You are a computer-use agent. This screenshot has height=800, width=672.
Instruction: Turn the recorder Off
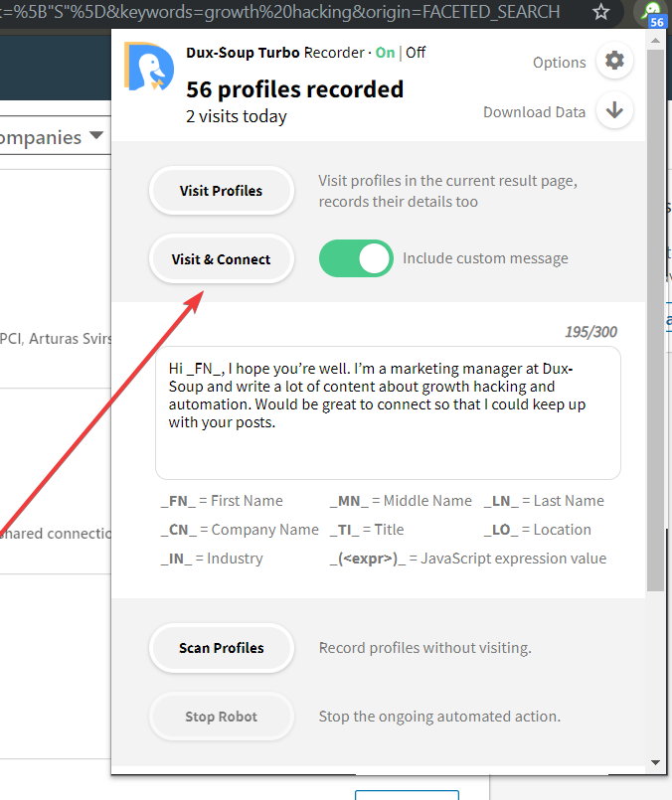(416, 53)
